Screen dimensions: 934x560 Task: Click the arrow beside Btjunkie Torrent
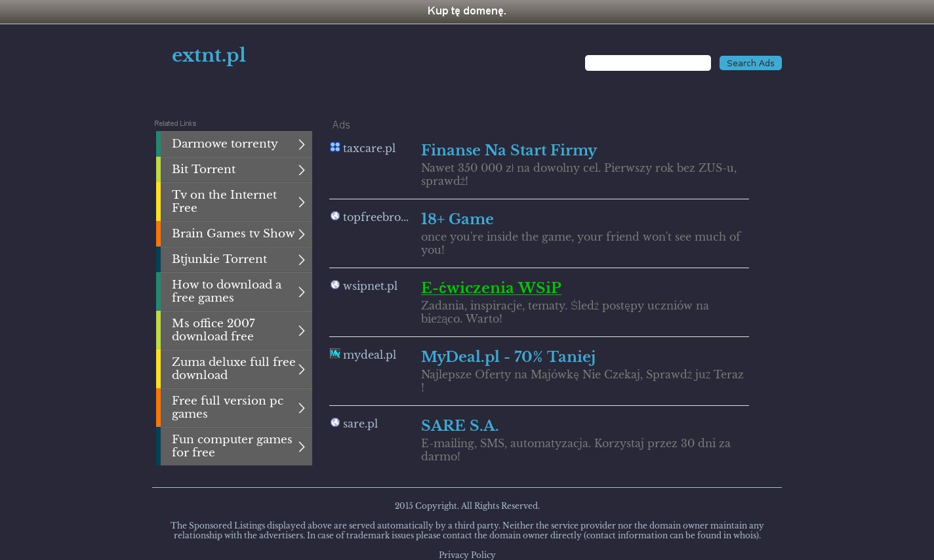point(302,260)
